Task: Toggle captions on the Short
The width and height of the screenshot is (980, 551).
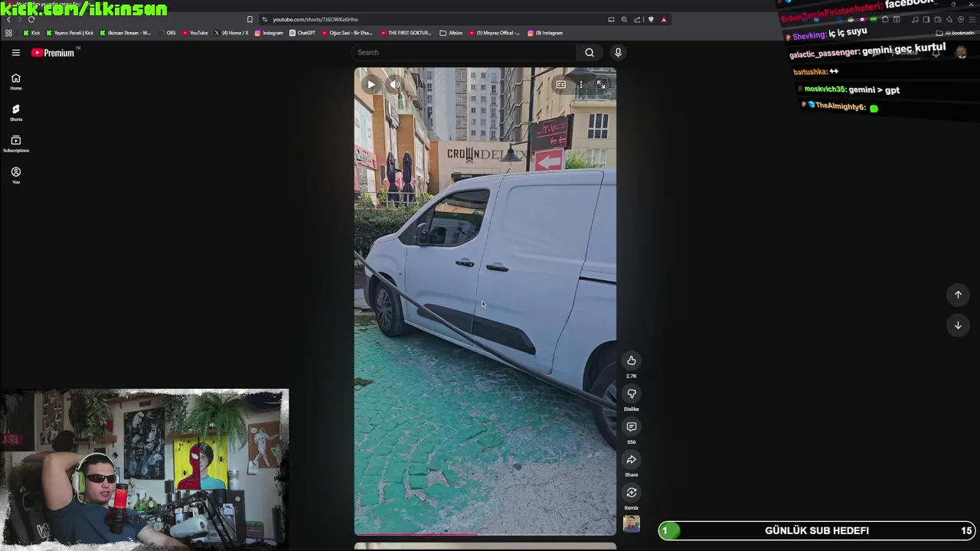Action: (x=561, y=84)
